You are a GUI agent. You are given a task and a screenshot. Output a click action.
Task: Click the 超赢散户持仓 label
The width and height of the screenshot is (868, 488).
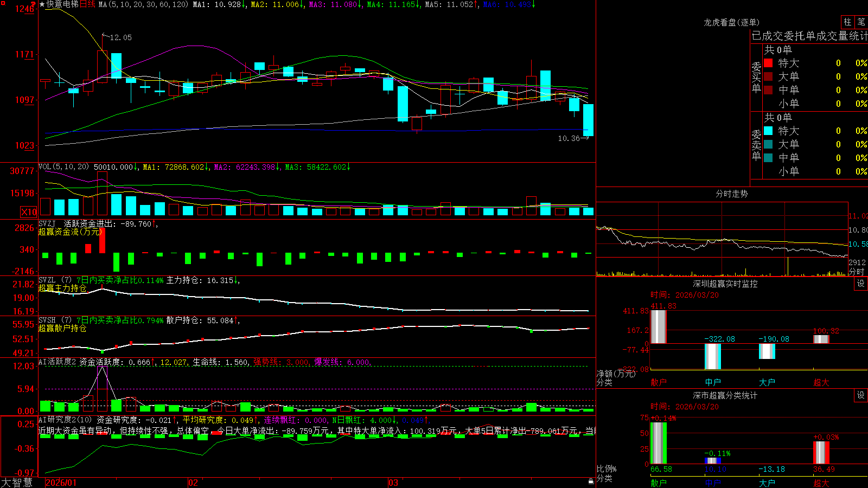click(62, 328)
